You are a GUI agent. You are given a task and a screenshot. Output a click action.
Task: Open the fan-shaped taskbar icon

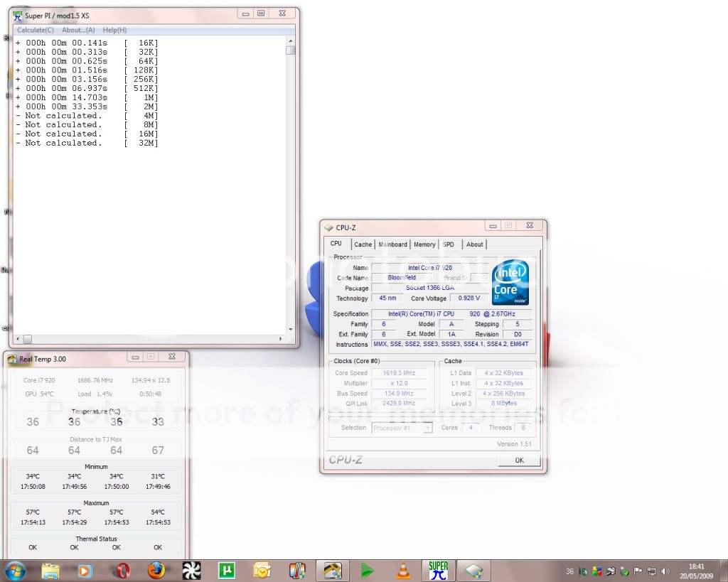(191, 571)
